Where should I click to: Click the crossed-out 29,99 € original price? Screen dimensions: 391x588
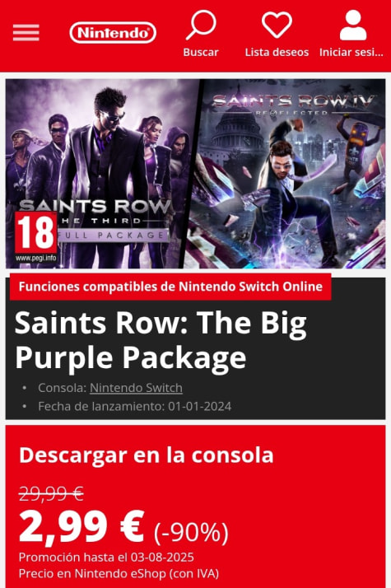point(51,493)
